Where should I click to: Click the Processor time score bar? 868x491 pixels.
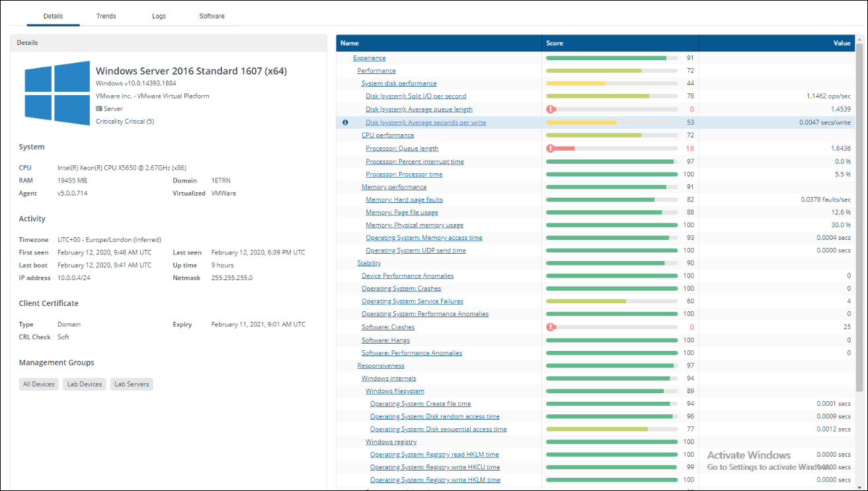(611, 174)
